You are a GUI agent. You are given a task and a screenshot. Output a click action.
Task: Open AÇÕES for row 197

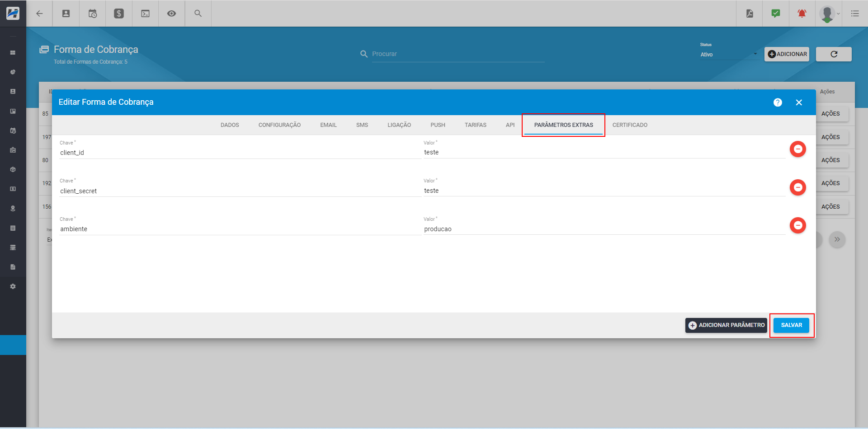[x=832, y=137]
